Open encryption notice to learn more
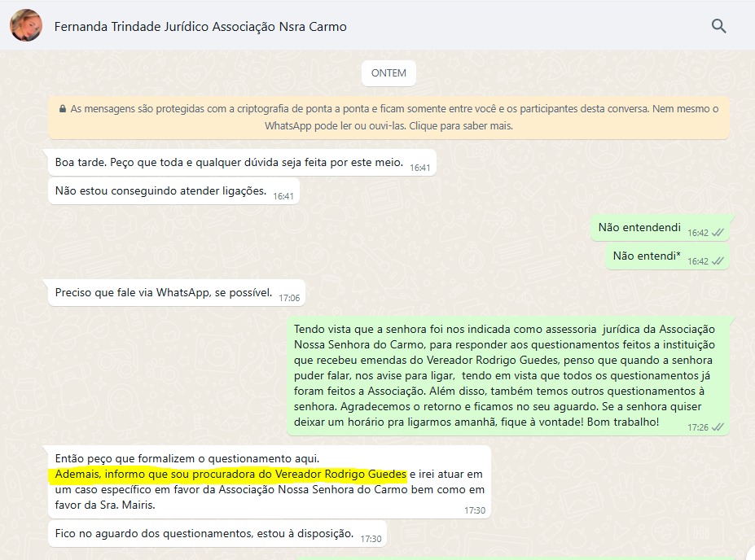Viewport: 755px width, 560px height. coord(388,117)
